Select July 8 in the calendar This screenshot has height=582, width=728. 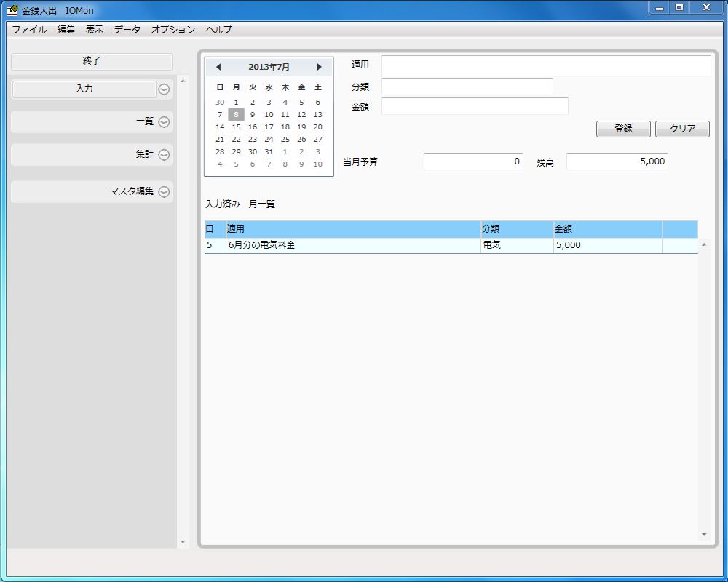[x=237, y=115]
